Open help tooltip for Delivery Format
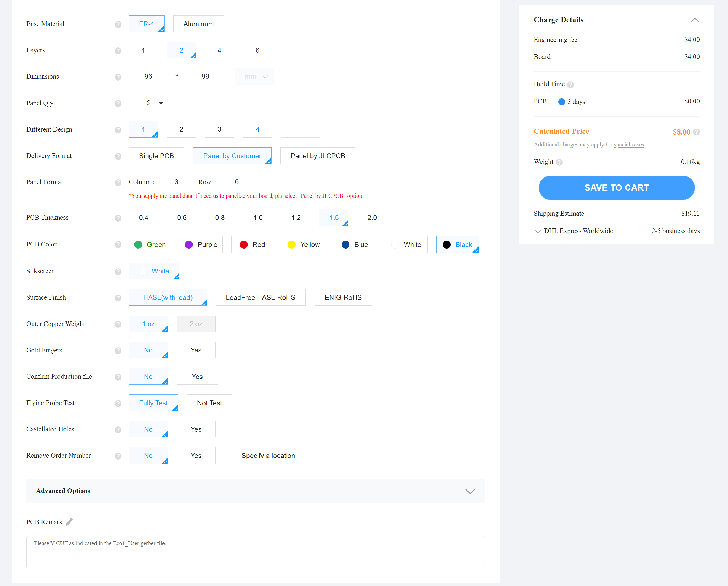This screenshot has height=586, width=728. [x=118, y=156]
